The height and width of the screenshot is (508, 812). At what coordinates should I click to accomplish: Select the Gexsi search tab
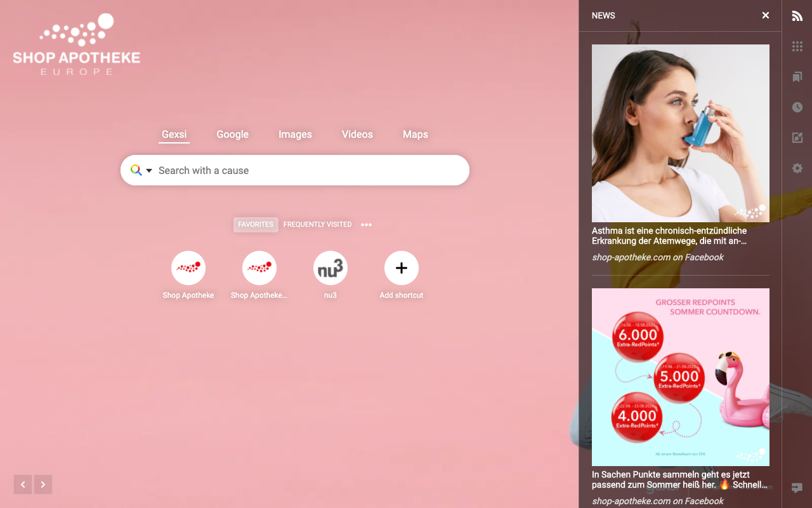(x=174, y=135)
